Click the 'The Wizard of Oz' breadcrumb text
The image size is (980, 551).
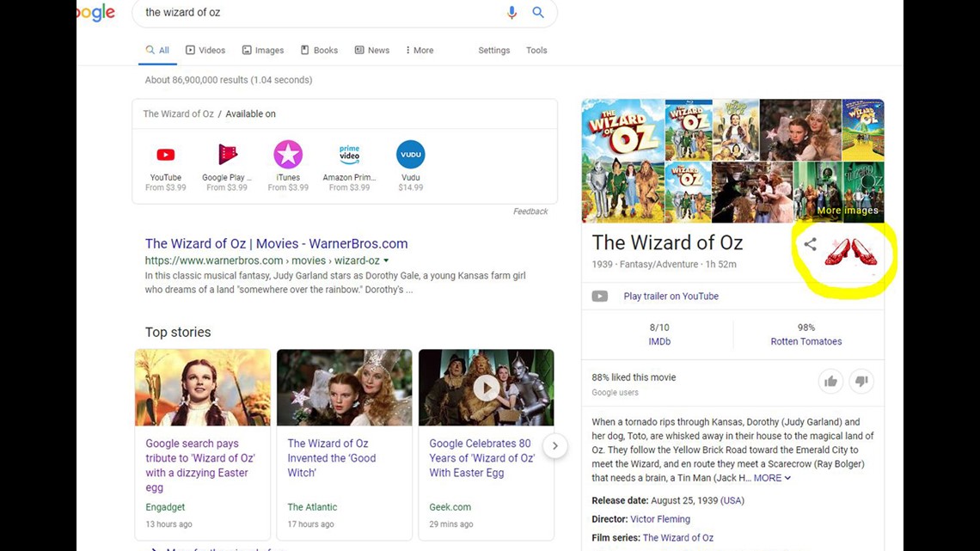tap(178, 113)
